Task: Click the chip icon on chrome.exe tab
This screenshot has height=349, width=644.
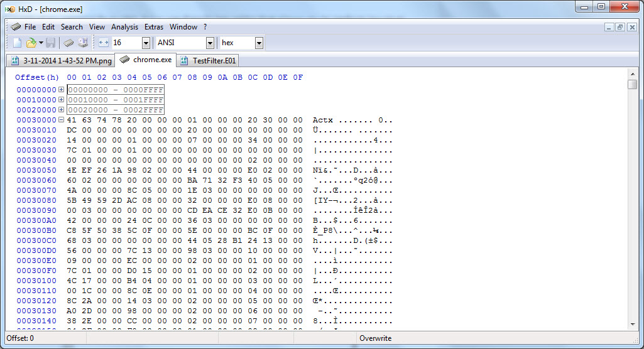Action: pos(124,60)
